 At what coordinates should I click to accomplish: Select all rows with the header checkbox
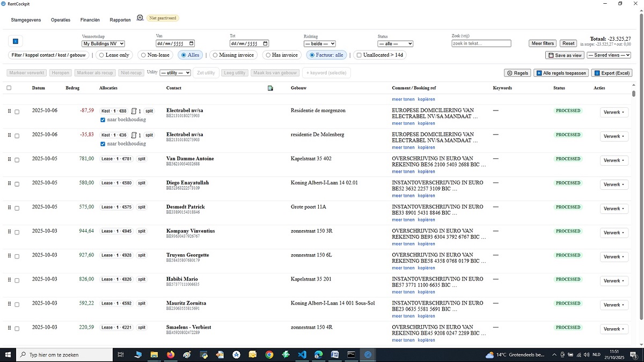click(x=9, y=88)
